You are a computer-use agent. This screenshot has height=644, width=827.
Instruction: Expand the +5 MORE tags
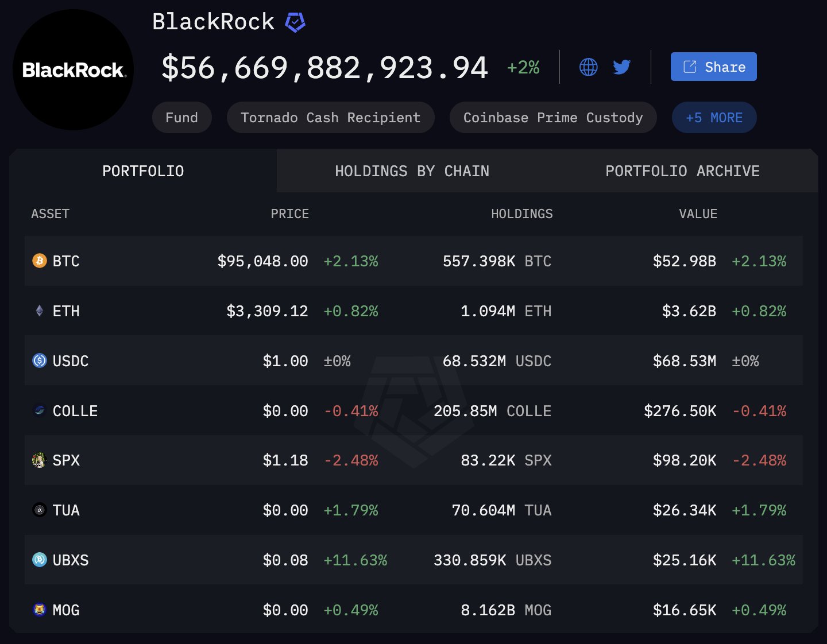714,117
